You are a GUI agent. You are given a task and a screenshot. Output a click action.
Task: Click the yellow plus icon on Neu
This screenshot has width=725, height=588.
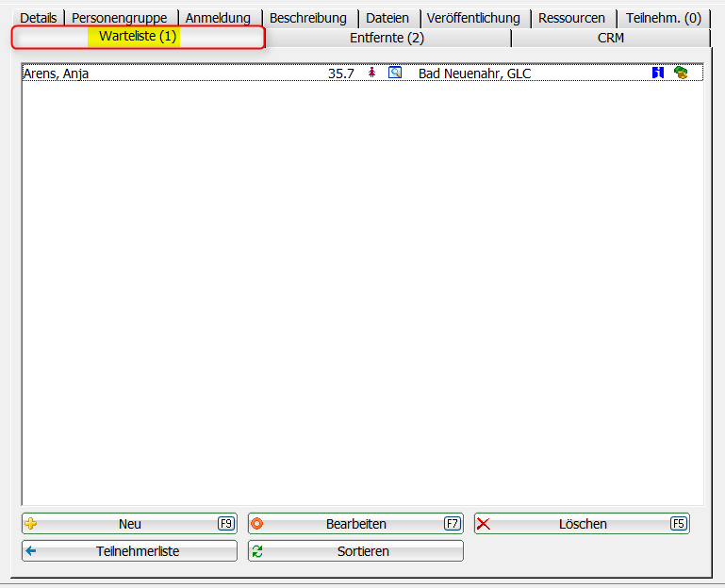click(x=31, y=524)
